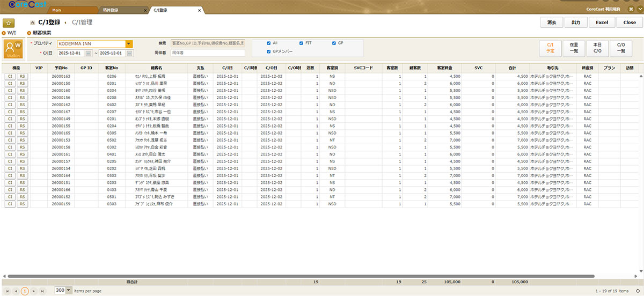Open the items per page dropdown
This screenshot has width=644, height=296.
[68, 291]
